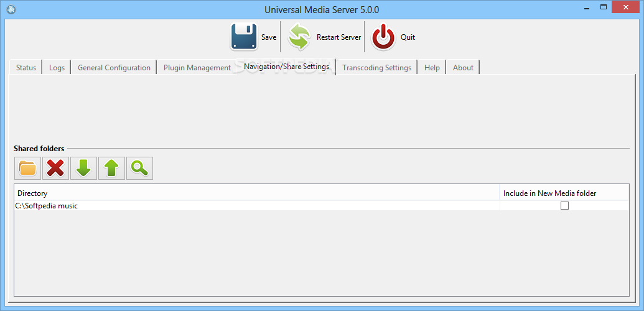Switch to the Logs tab
The width and height of the screenshot is (644, 311).
57,68
